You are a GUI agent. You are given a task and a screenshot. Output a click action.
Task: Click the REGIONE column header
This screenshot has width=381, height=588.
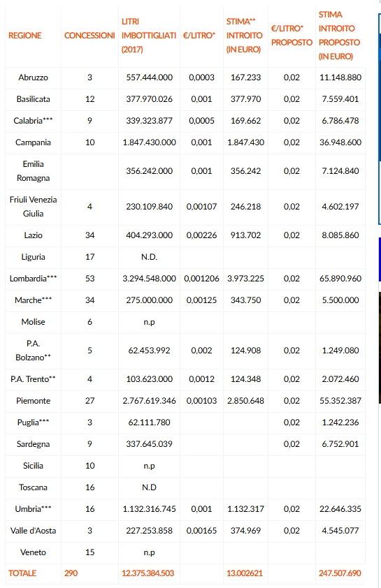(24, 36)
